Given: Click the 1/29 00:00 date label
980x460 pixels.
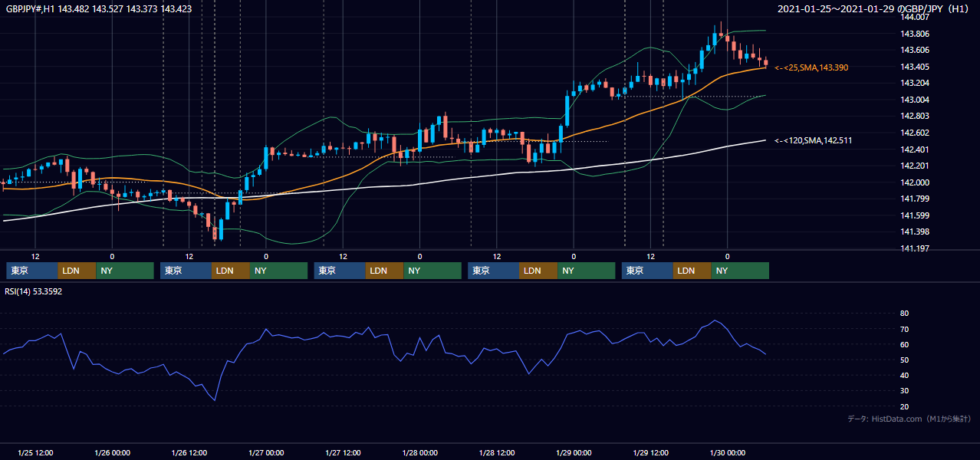Looking at the screenshot, I should coord(574,452).
